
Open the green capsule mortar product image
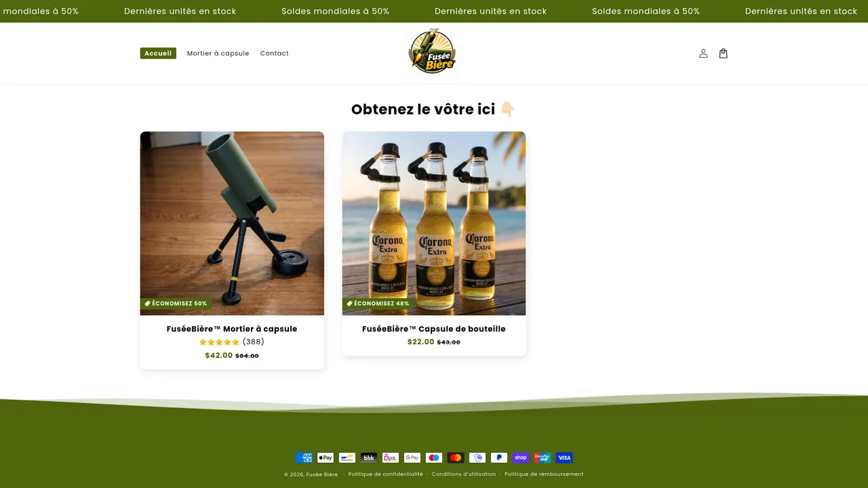232,223
